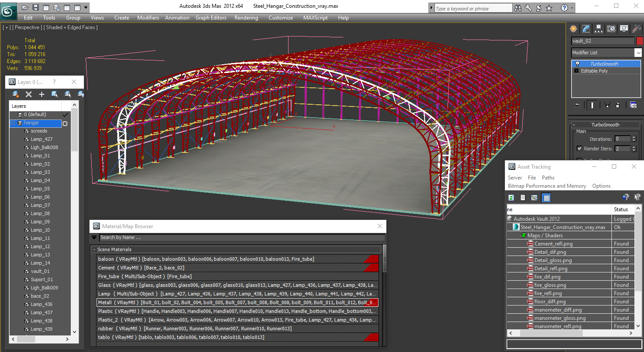The width and height of the screenshot is (644, 352).
Task: Open Quick Access toolbar dropdown arrow
Action: (86, 7)
